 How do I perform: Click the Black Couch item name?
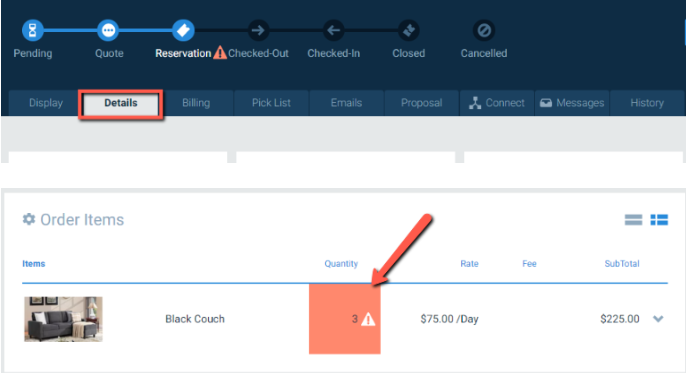[x=195, y=319]
